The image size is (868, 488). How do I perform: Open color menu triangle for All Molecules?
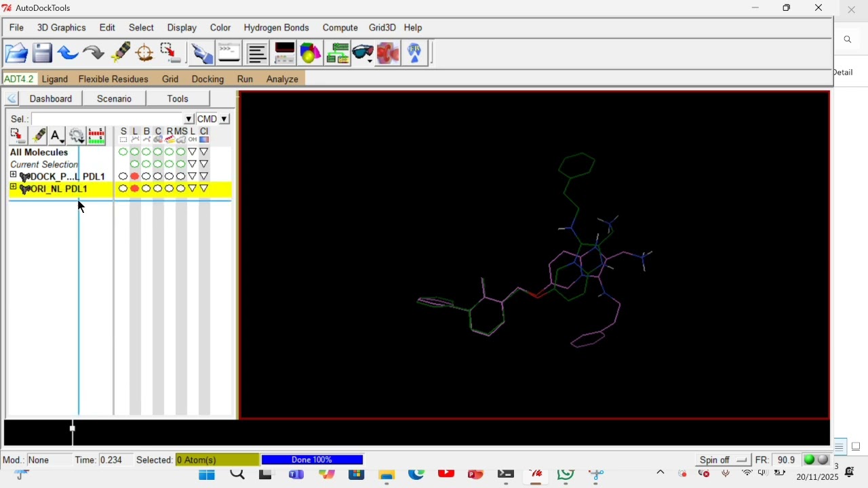pos(204,152)
